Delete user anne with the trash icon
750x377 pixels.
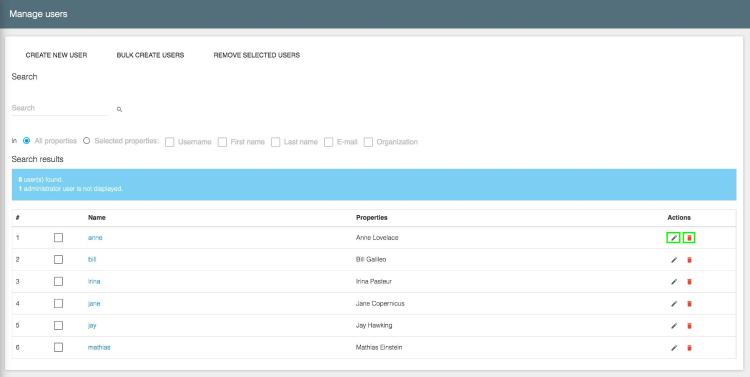coord(689,238)
